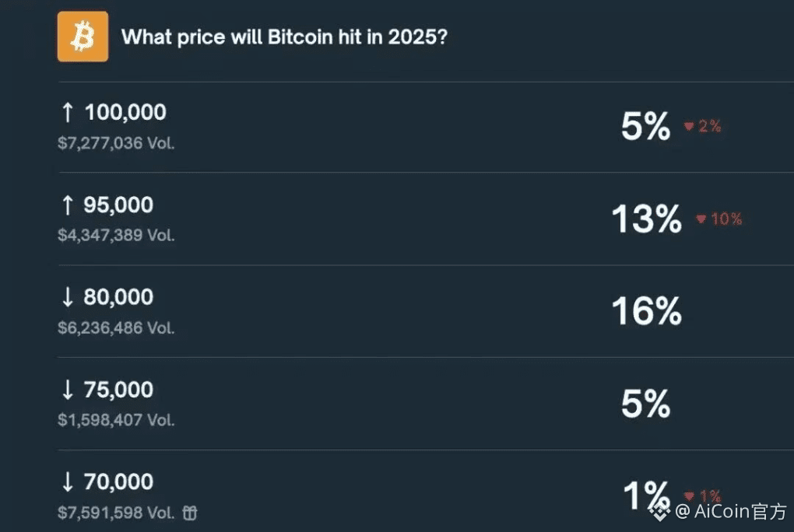Image resolution: width=794 pixels, height=532 pixels.
Task: Click the 5% probability for 75,000
Action: (x=645, y=404)
